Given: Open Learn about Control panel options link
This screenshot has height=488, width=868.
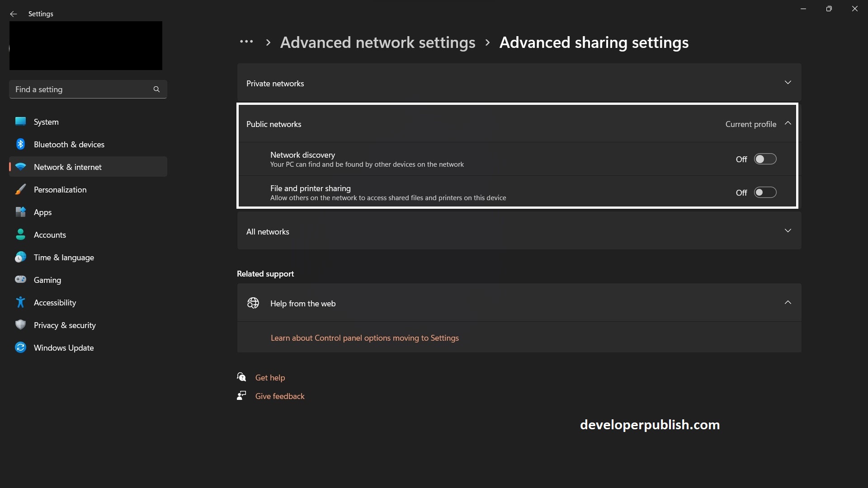Looking at the screenshot, I should [x=365, y=338].
